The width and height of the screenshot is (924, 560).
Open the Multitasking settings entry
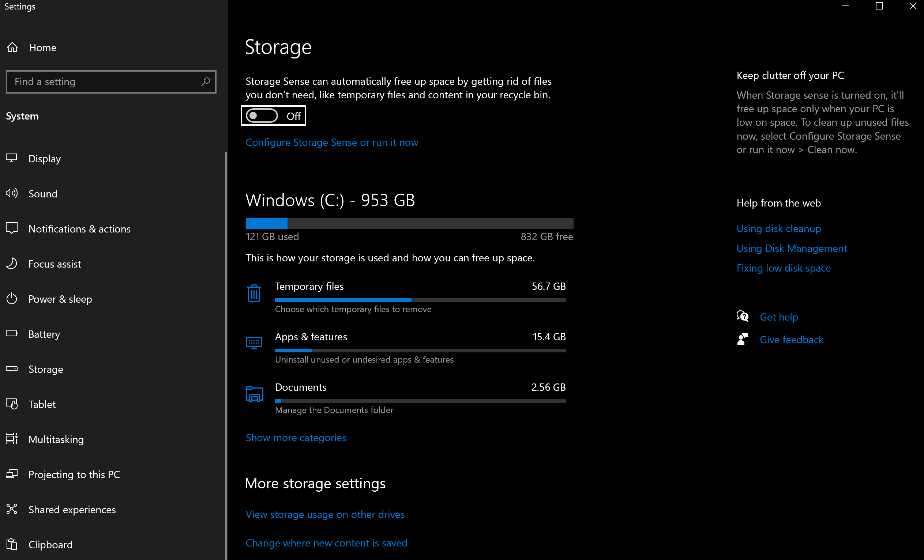coord(56,439)
